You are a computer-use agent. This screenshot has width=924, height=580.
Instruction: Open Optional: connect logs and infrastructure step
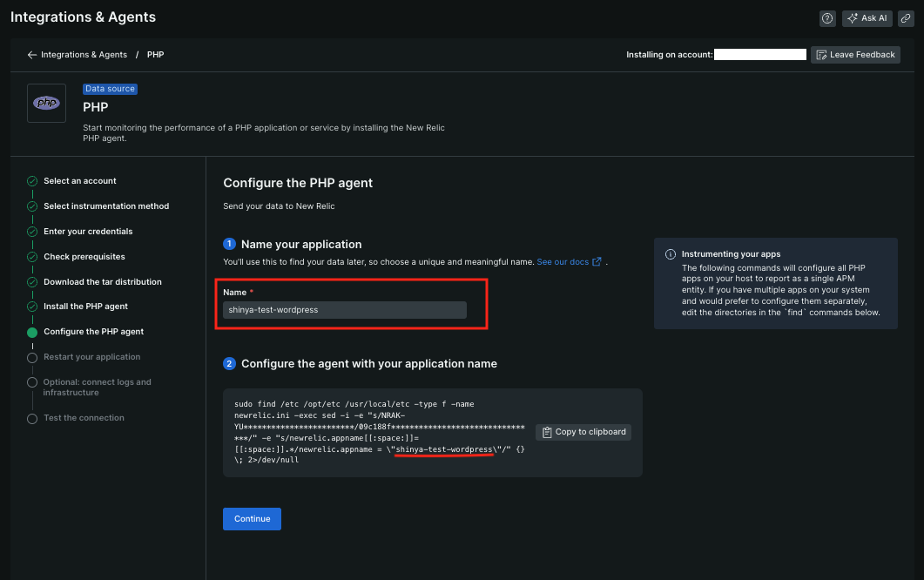coord(98,388)
